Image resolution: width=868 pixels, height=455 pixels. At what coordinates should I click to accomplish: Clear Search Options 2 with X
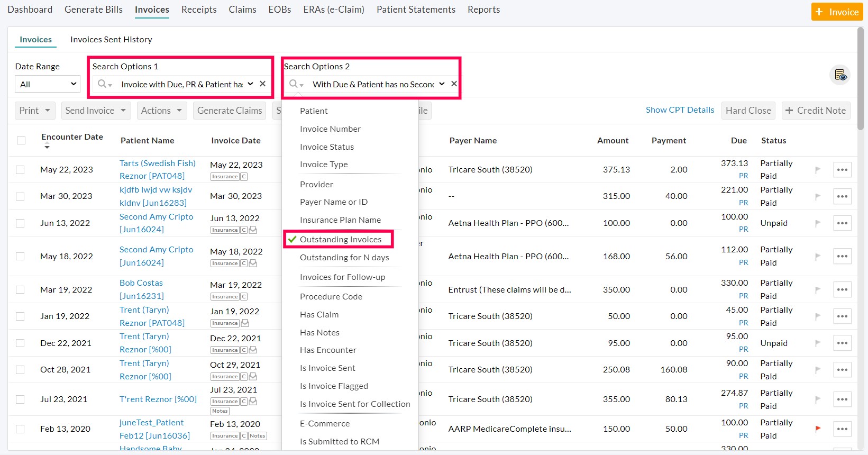coord(454,84)
